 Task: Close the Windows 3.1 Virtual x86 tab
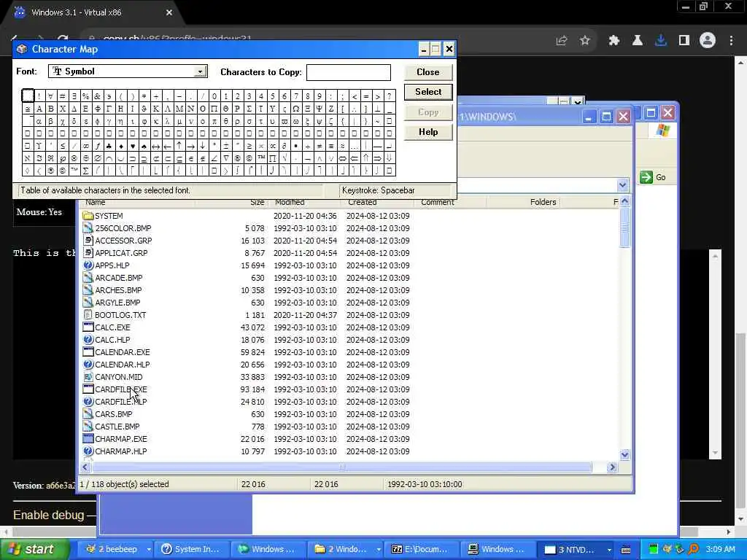[169, 12]
